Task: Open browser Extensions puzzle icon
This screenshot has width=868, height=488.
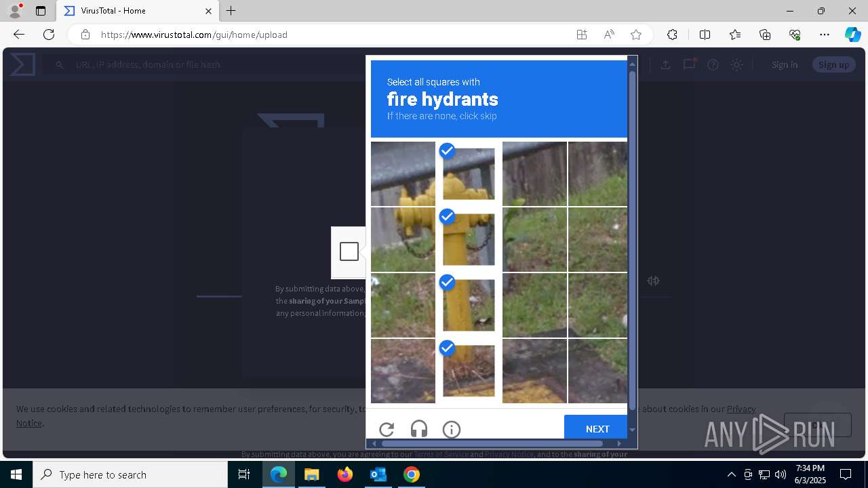Action: [x=672, y=35]
